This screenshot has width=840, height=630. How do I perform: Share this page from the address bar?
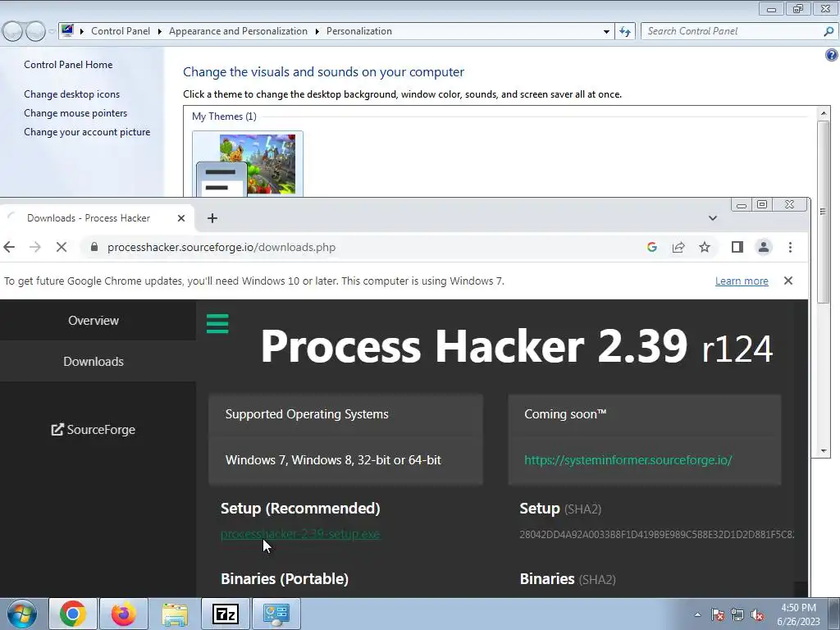pyautogui.click(x=678, y=247)
